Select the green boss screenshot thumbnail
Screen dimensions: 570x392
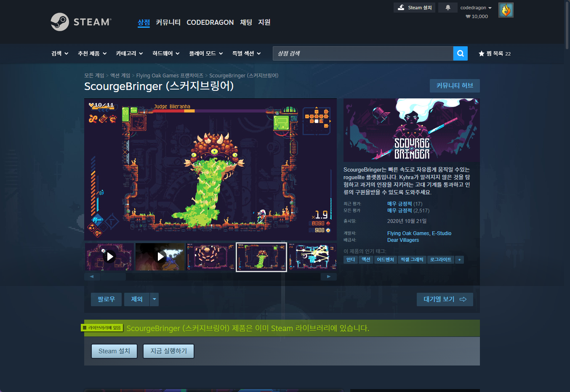[261, 257]
